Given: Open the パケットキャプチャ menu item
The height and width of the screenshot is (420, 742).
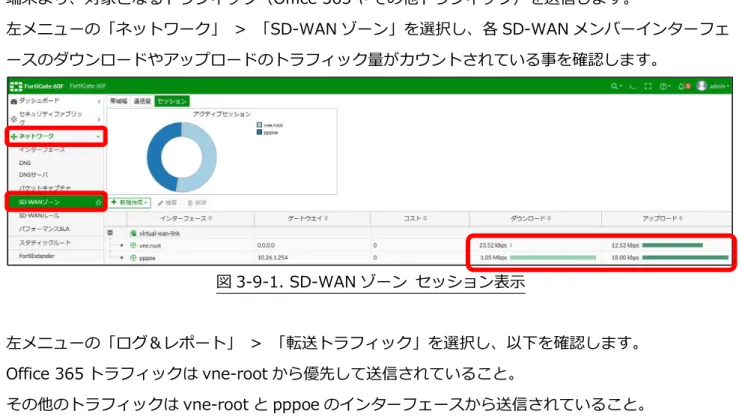Looking at the screenshot, I should point(45,188).
